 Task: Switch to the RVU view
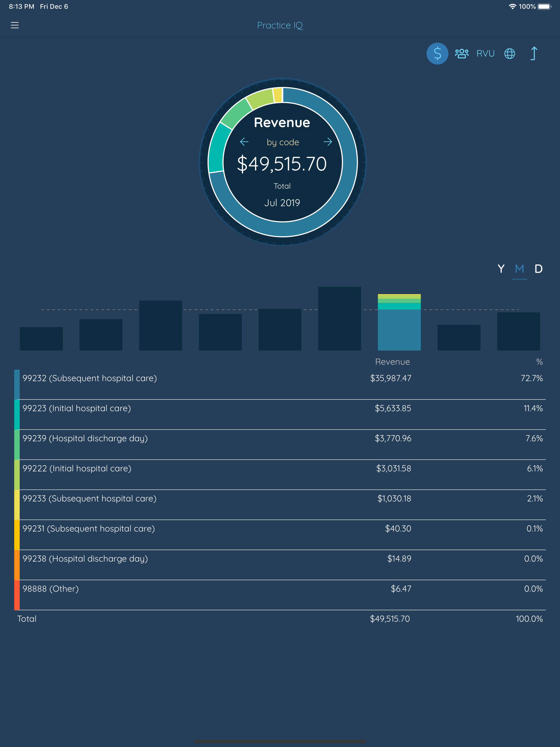[x=485, y=53]
